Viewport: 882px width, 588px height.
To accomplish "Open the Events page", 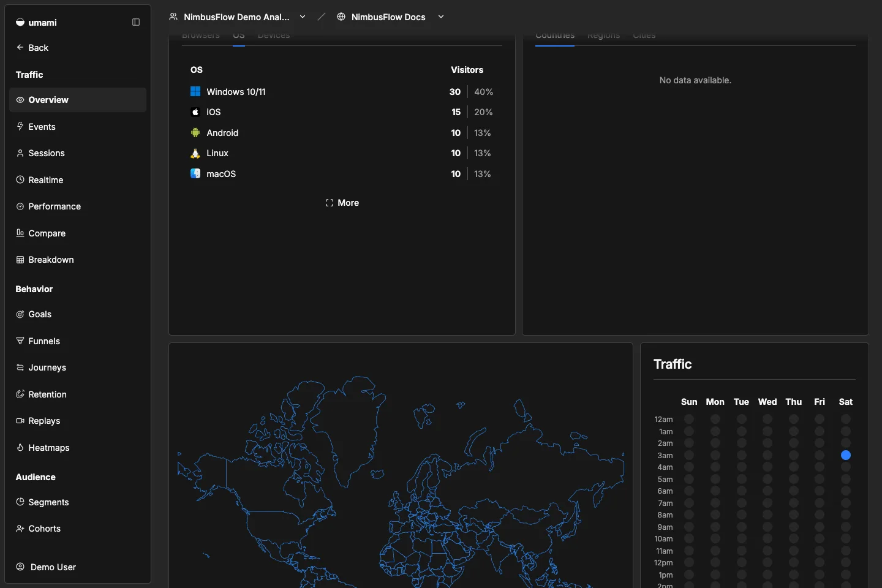I will (78, 126).
